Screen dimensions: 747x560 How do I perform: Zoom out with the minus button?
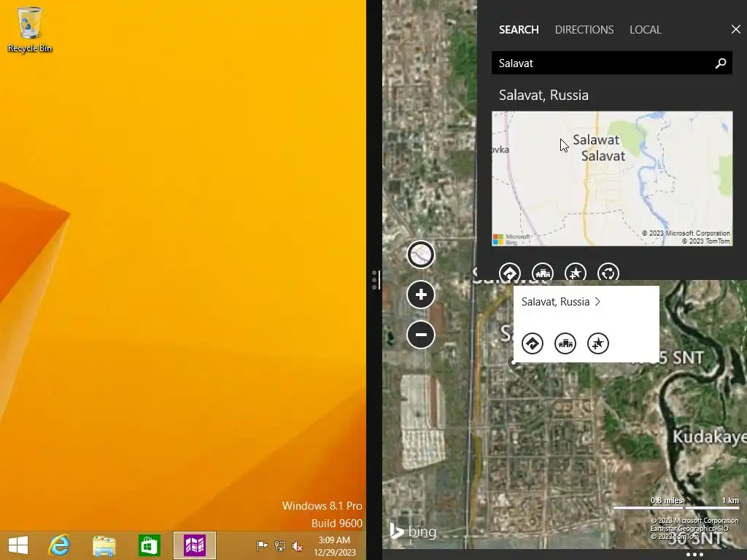coord(421,334)
